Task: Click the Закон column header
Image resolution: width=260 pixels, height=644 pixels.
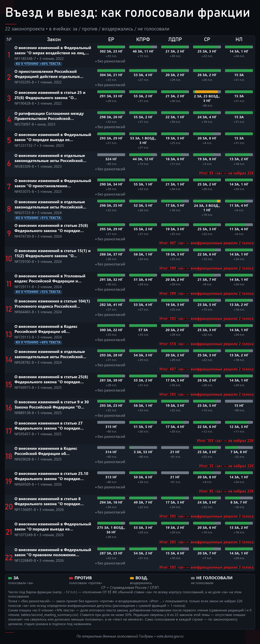Action: (54, 39)
